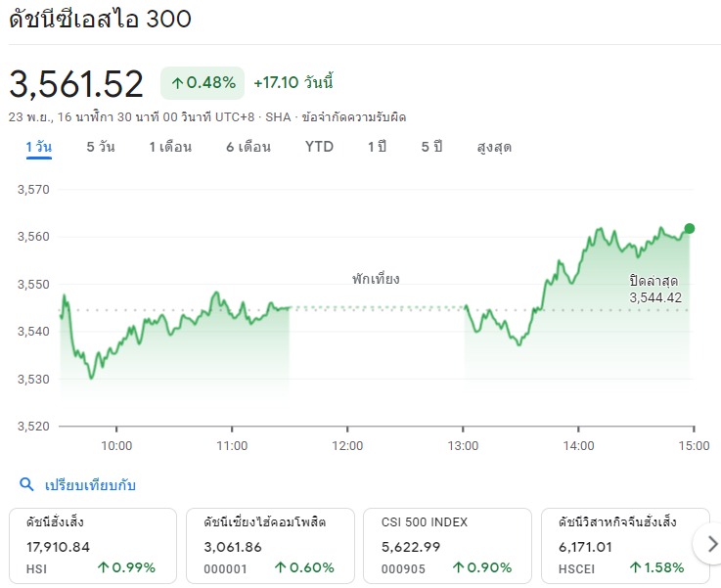Click the up arrow in the HSI card

point(104,567)
